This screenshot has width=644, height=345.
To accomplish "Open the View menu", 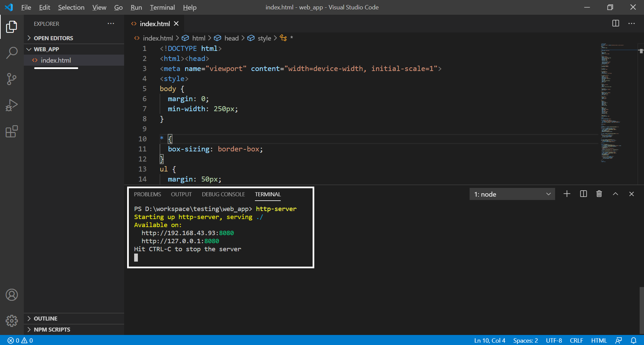I will click(x=99, y=7).
